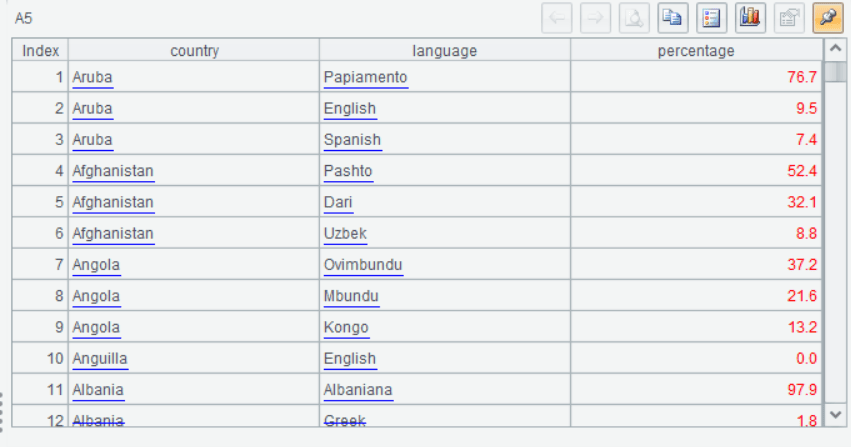Image resolution: width=851 pixels, height=447 pixels.
Task: Click the Index column header
Action: (40, 50)
